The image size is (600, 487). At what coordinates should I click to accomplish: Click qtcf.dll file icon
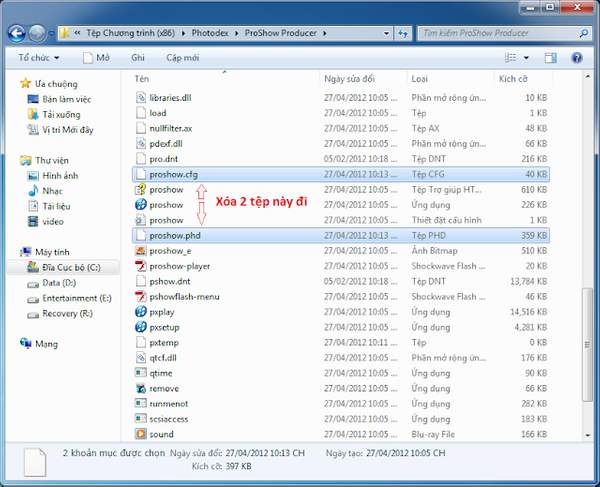tap(141, 358)
